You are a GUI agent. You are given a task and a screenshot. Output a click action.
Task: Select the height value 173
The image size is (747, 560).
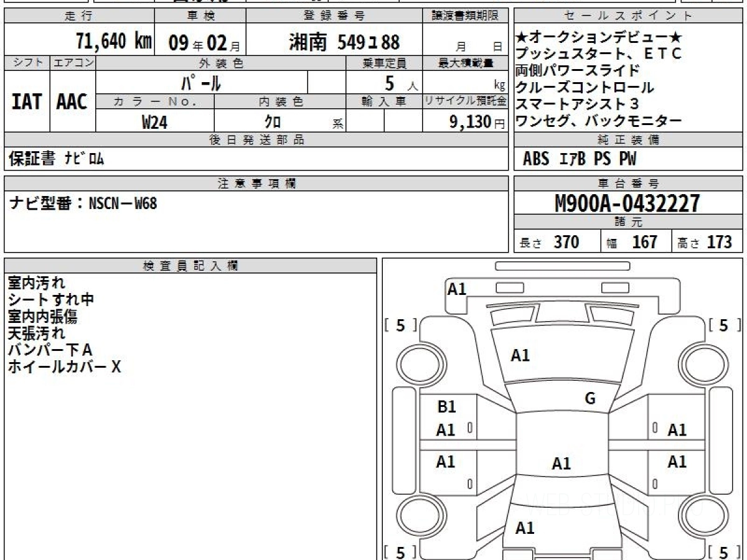(x=719, y=242)
